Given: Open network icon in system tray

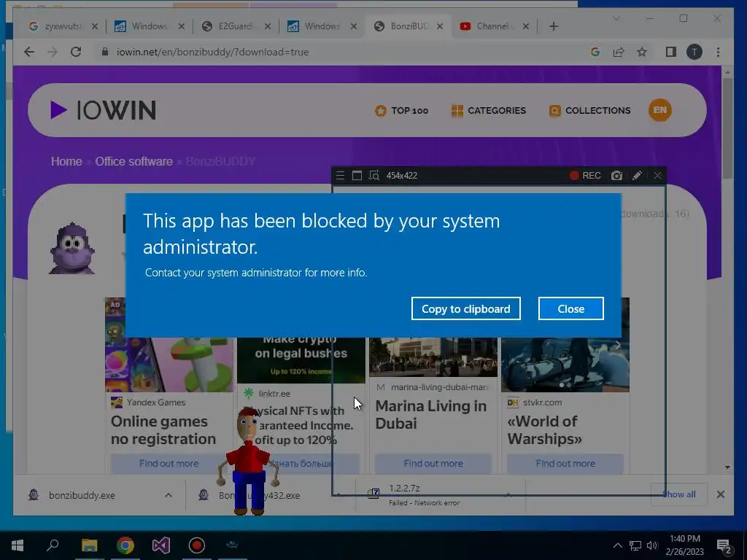Looking at the screenshot, I should tap(635, 545).
